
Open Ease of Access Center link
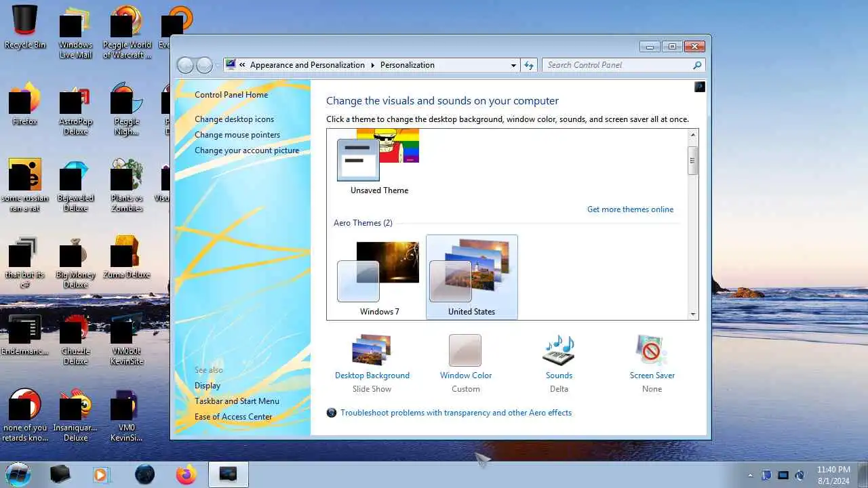233,417
